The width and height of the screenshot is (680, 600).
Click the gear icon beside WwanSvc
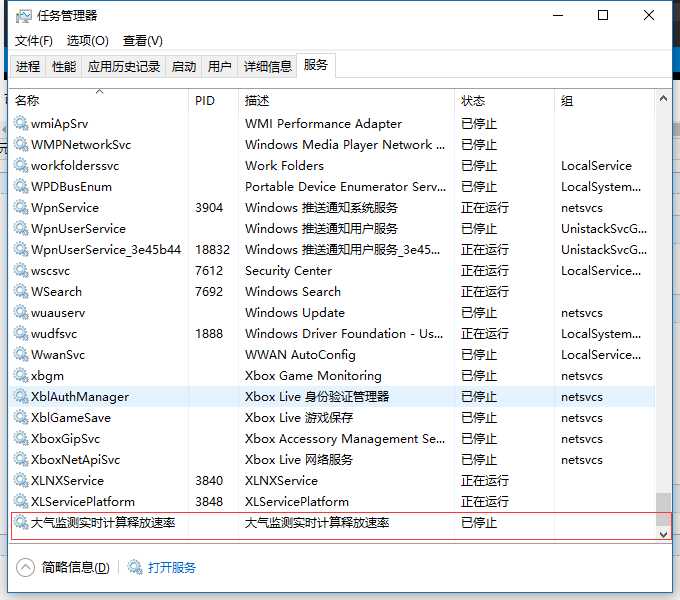coord(21,354)
